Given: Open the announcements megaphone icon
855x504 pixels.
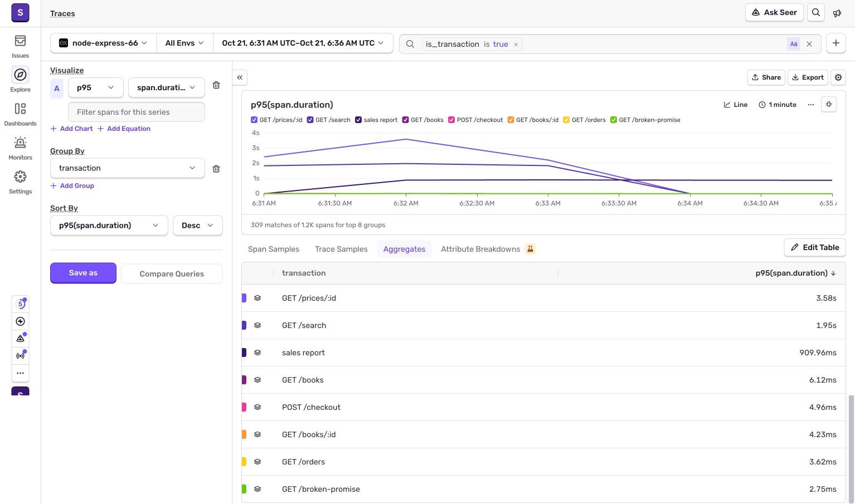Looking at the screenshot, I should (837, 13).
